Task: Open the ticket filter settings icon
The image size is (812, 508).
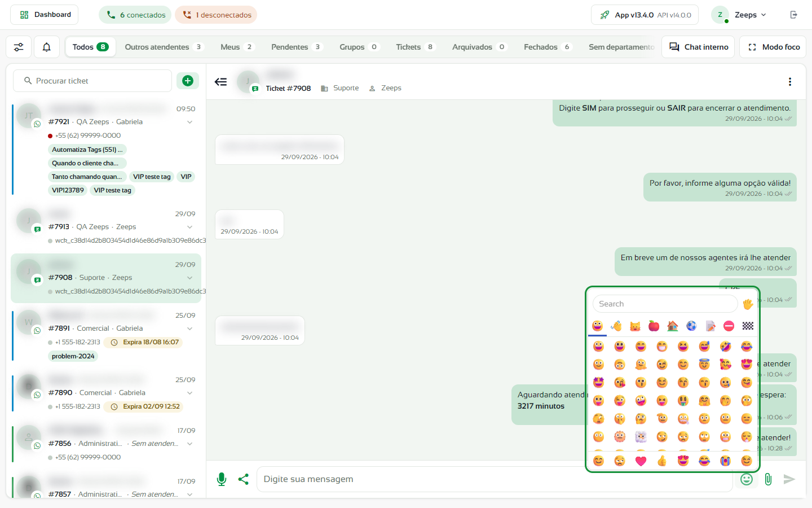Action: click(19, 47)
